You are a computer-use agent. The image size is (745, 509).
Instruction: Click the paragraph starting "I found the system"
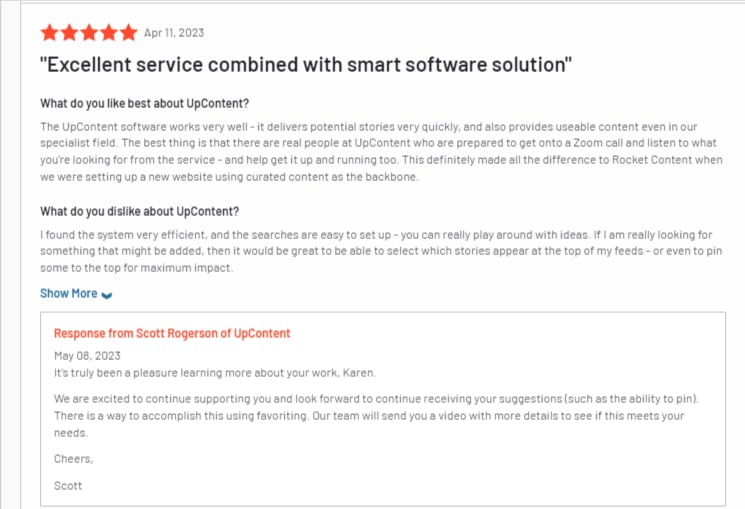click(381, 251)
